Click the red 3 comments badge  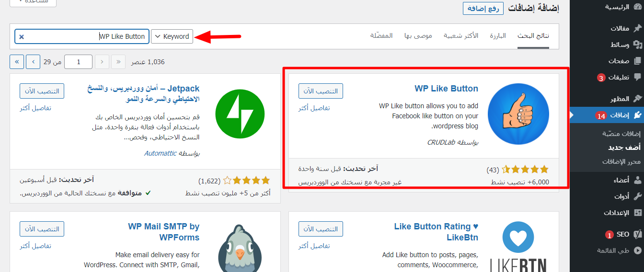[x=601, y=78]
